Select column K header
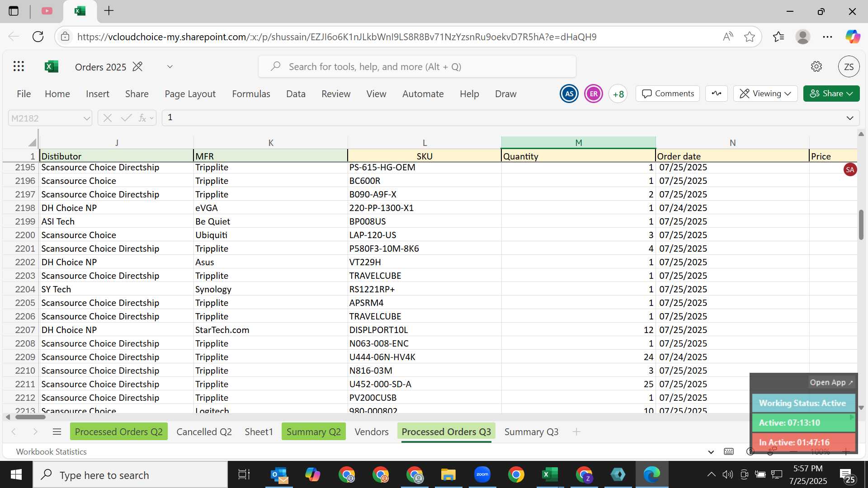 pos(270,142)
